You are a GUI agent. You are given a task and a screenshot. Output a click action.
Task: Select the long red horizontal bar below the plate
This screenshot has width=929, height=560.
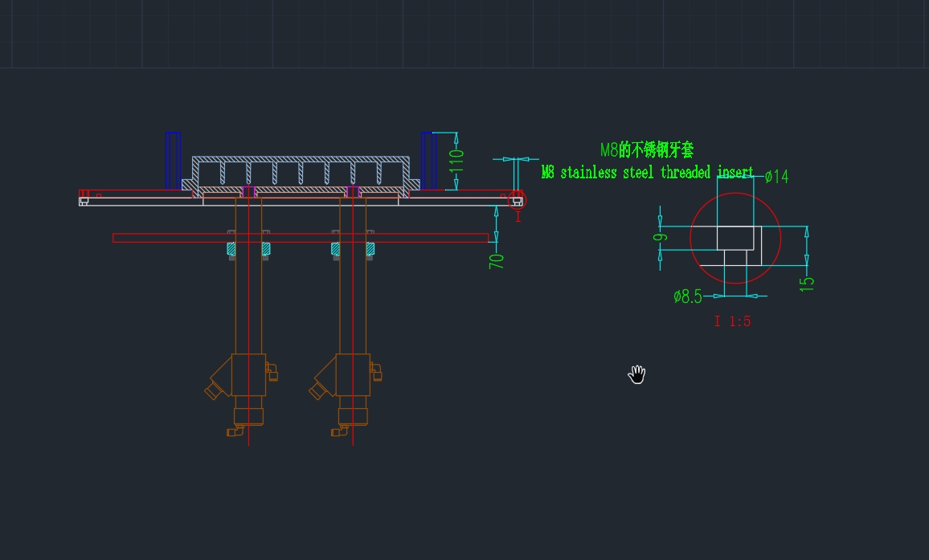[301, 238]
